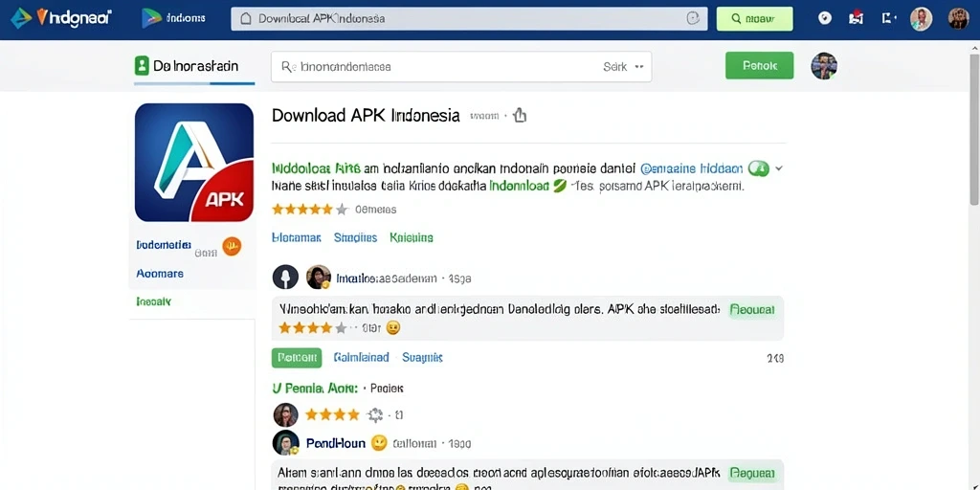The height and width of the screenshot is (490, 980).
Task: Toggle the green switch after 'Oemaaine hiddaon'
Action: 758,168
